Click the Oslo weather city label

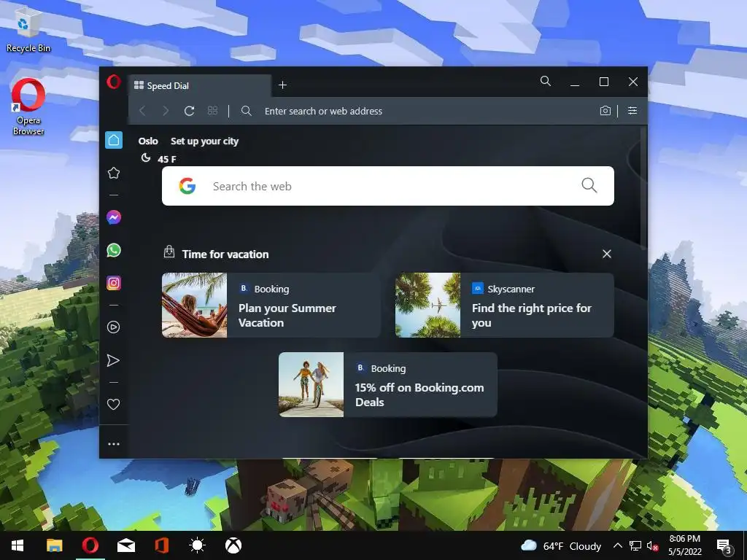148,141
